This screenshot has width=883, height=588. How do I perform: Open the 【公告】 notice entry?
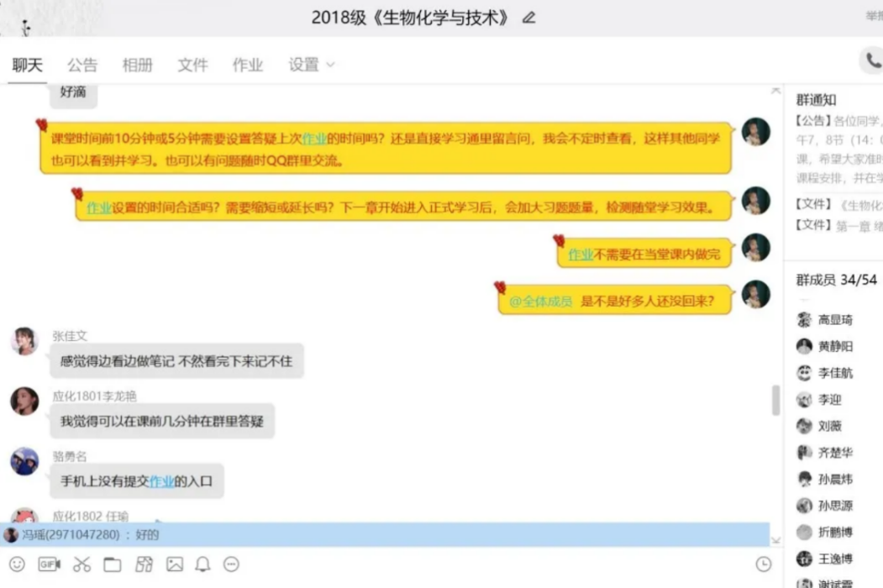click(x=838, y=150)
